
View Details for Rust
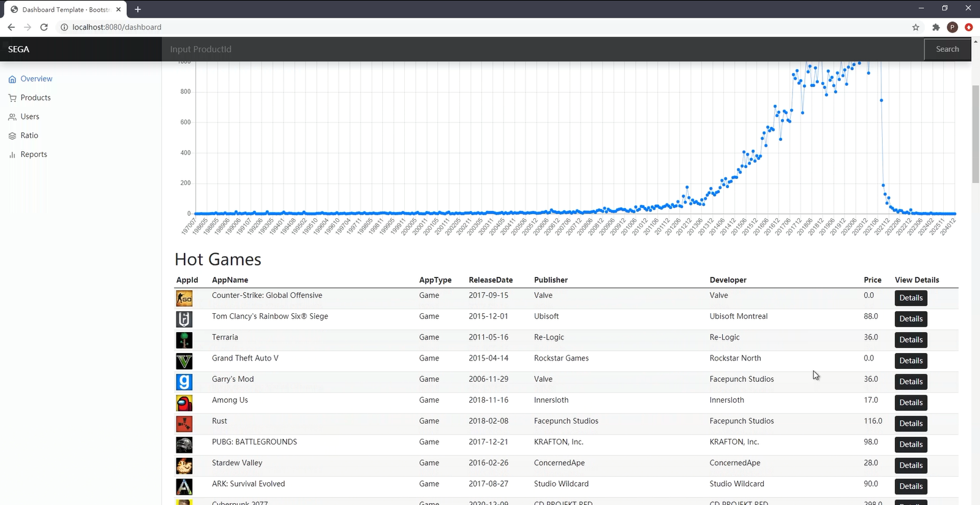coord(911,423)
